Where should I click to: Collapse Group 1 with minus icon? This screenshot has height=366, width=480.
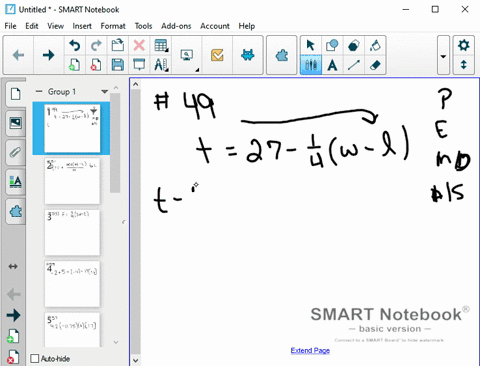39,91
